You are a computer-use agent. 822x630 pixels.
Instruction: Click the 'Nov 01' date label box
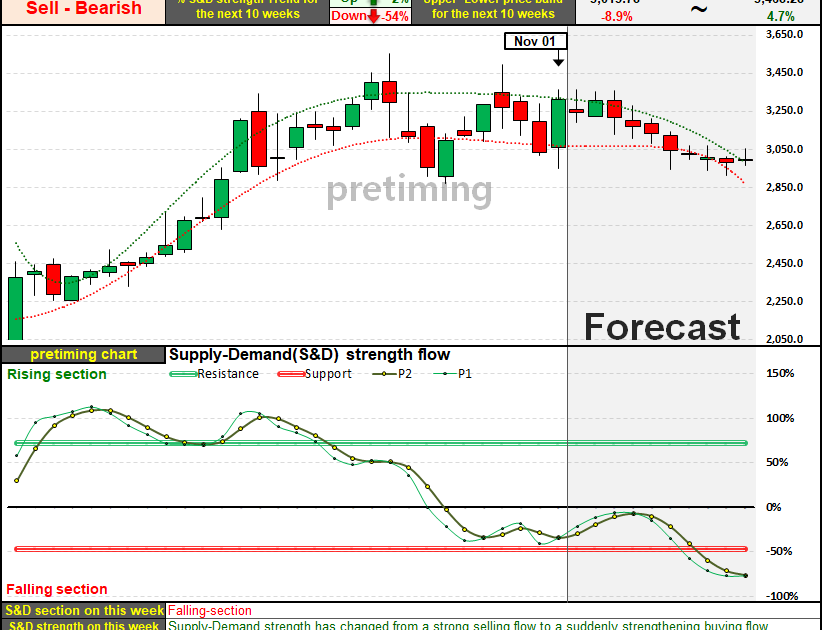pos(535,41)
